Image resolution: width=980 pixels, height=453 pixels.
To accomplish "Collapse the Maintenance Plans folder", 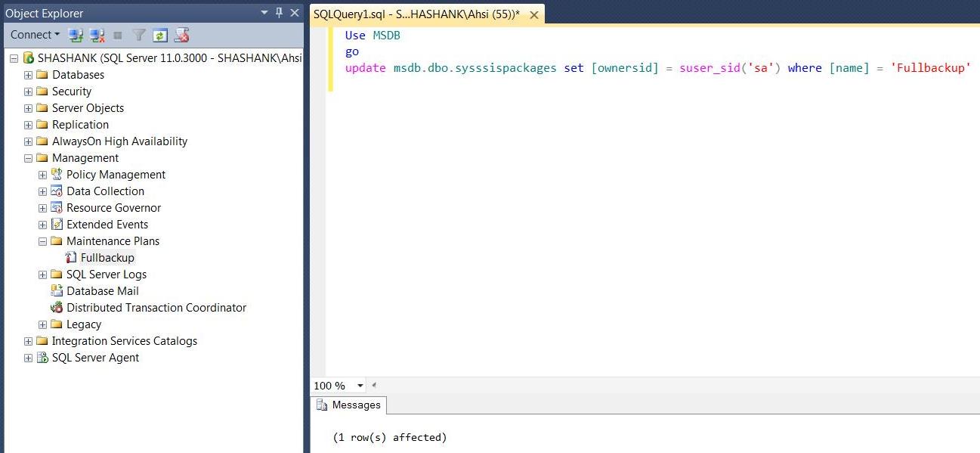I will pos(42,241).
